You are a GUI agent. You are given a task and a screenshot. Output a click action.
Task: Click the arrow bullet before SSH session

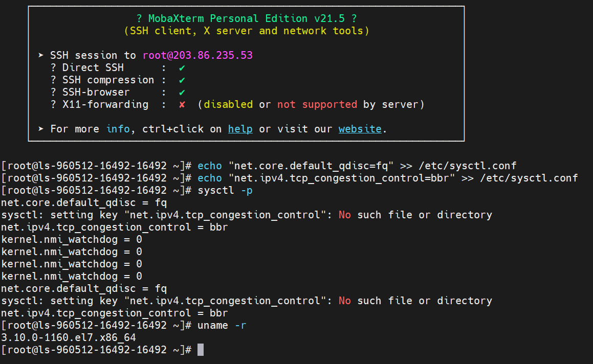pos(41,55)
